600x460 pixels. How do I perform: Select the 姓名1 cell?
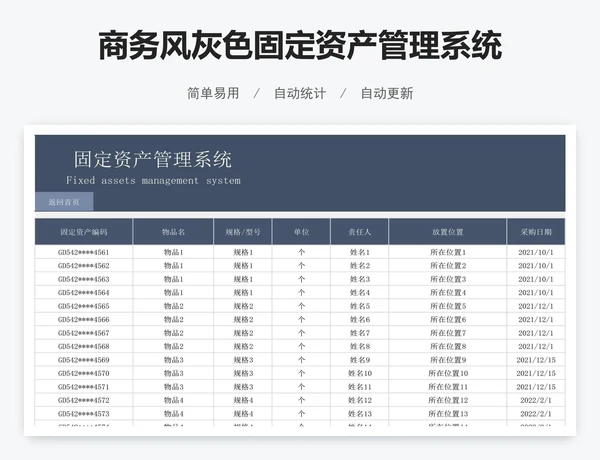[x=360, y=252]
